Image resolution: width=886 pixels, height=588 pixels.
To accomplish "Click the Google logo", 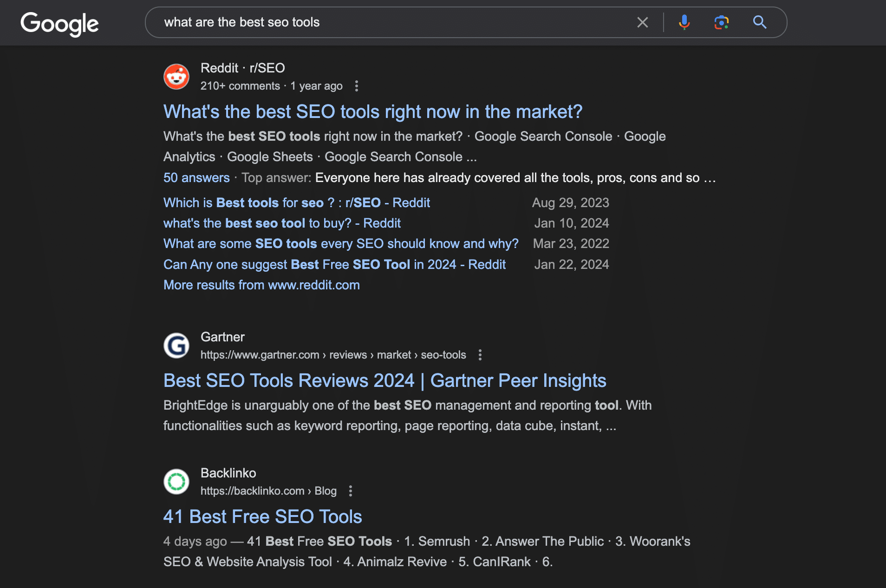I will (x=59, y=24).
